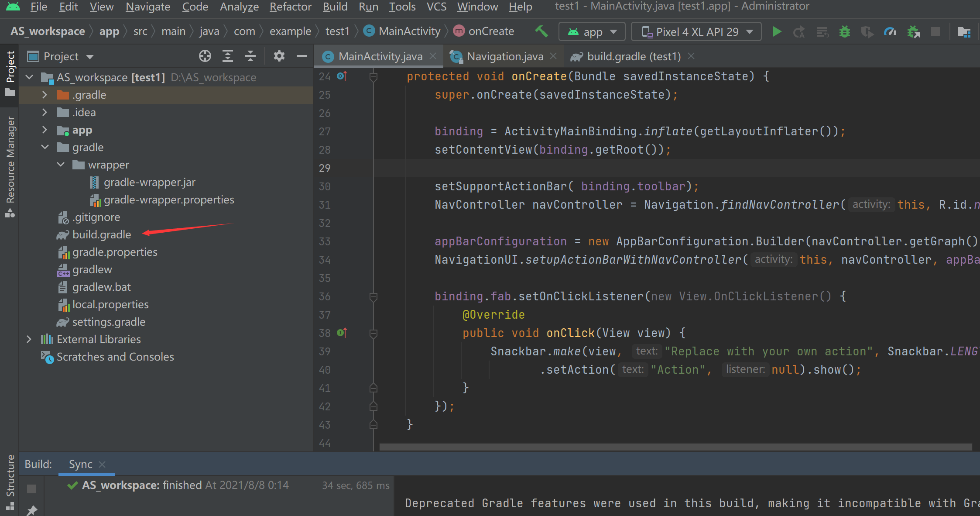Viewport: 980px width, 516px height.
Task: Click Select Opened File crosshair icon
Action: pos(205,56)
